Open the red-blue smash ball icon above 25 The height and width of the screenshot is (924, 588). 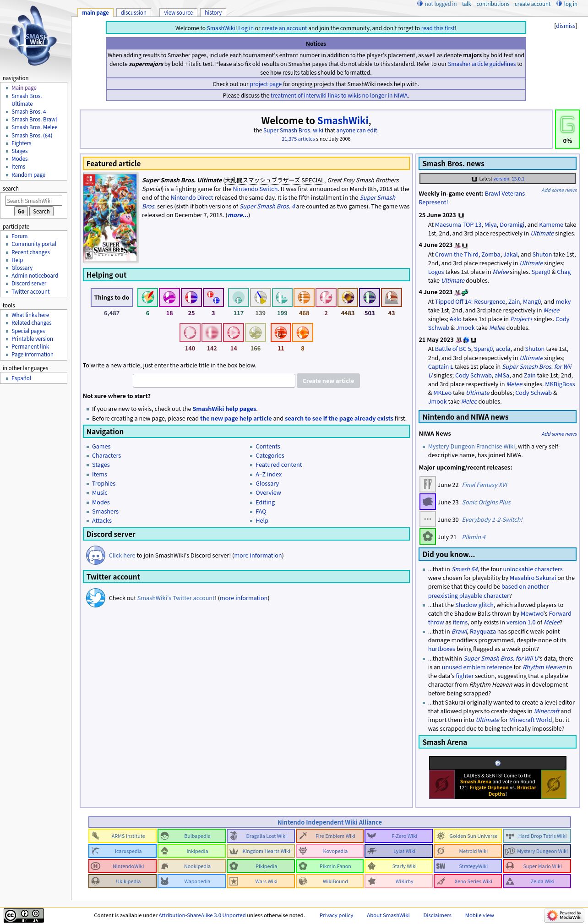191,297
